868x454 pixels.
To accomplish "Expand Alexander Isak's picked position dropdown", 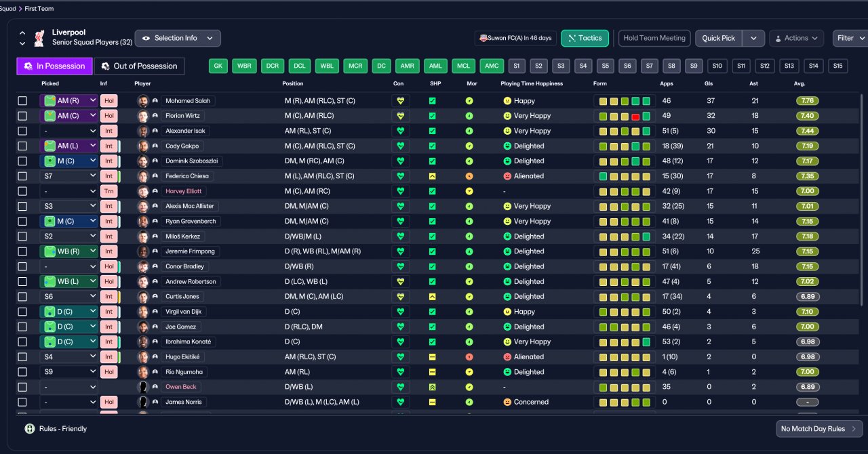I will [x=68, y=131].
